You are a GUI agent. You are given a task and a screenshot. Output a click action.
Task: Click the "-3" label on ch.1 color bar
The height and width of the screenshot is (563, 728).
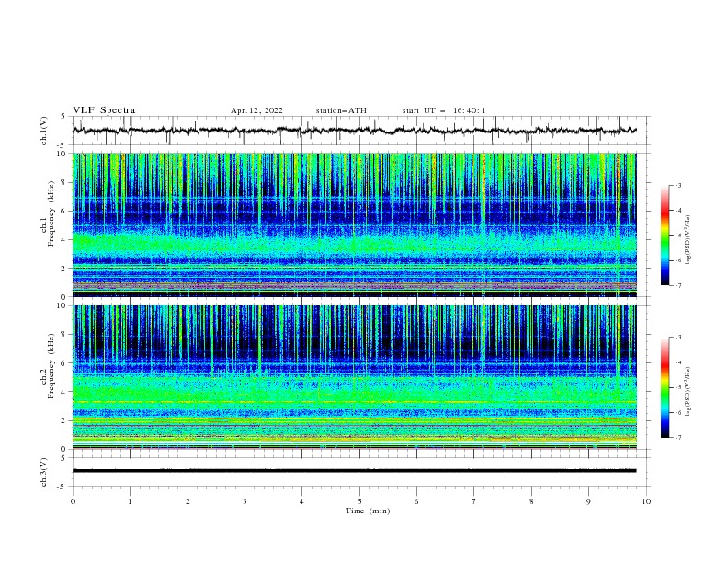[678, 185]
